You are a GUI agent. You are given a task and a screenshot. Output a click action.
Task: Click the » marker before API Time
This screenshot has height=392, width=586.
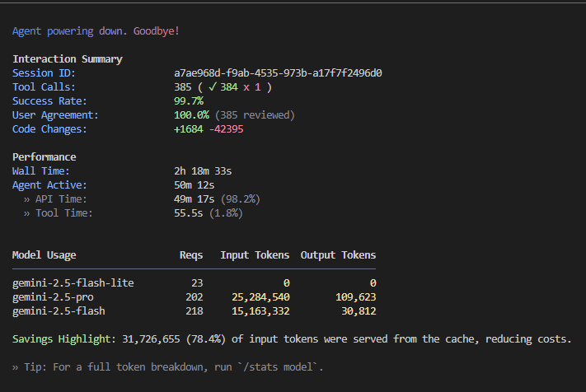26,199
